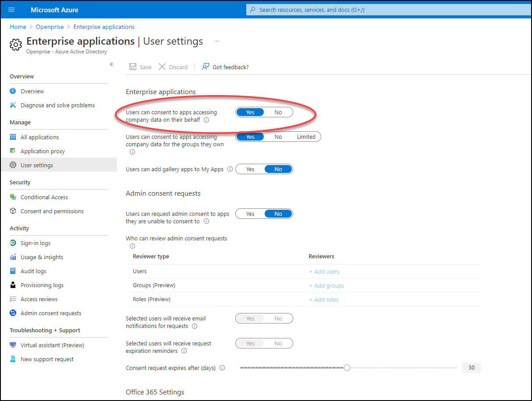
Task: Click the User settings gear icon in the sidebar
Action: [x=13, y=165]
